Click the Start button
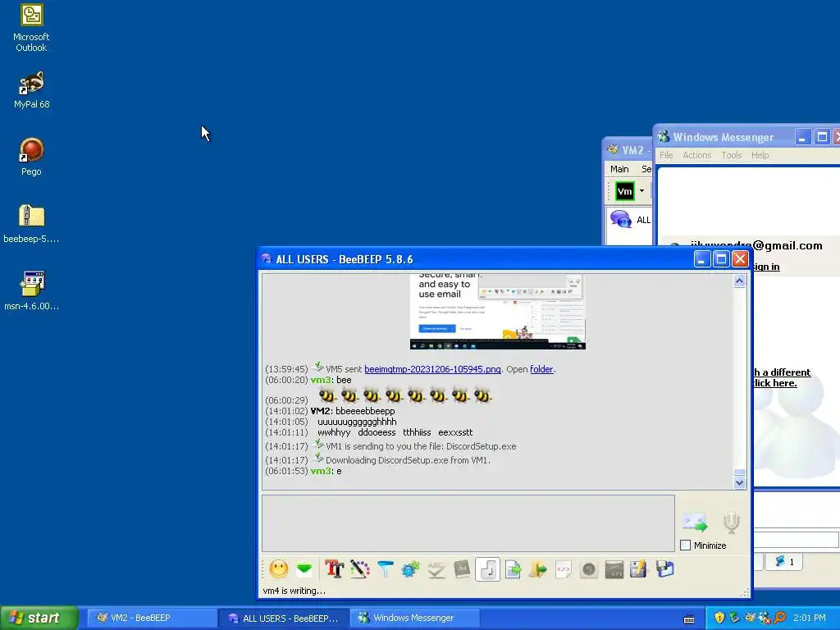The height and width of the screenshot is (630, 840). click(39, 618)
